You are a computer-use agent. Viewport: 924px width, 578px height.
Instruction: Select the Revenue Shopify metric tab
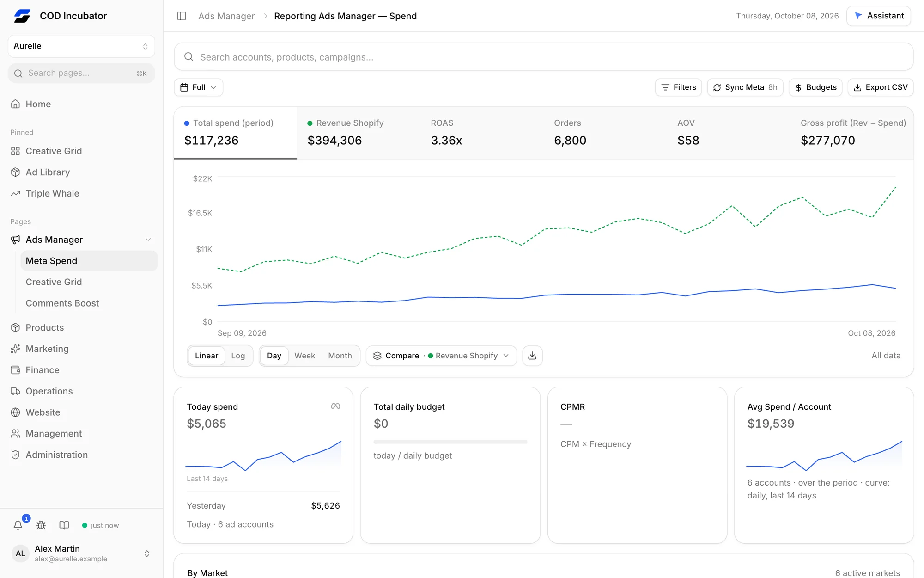[x=359, y=133]
